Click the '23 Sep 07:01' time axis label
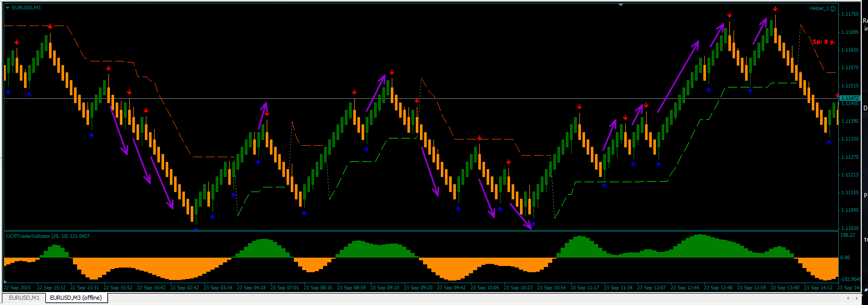The height and width of the screenshot is (305, 868). [285, 288]
